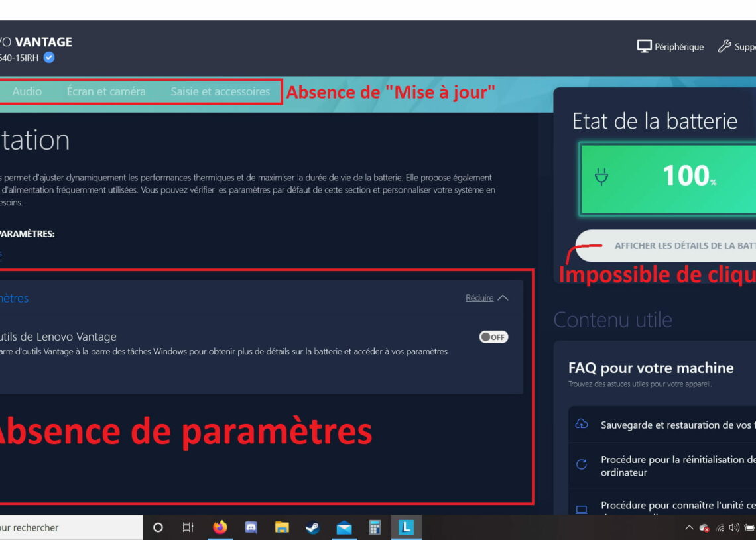Open Discord from the taskbar

click(x=251, y=527)
